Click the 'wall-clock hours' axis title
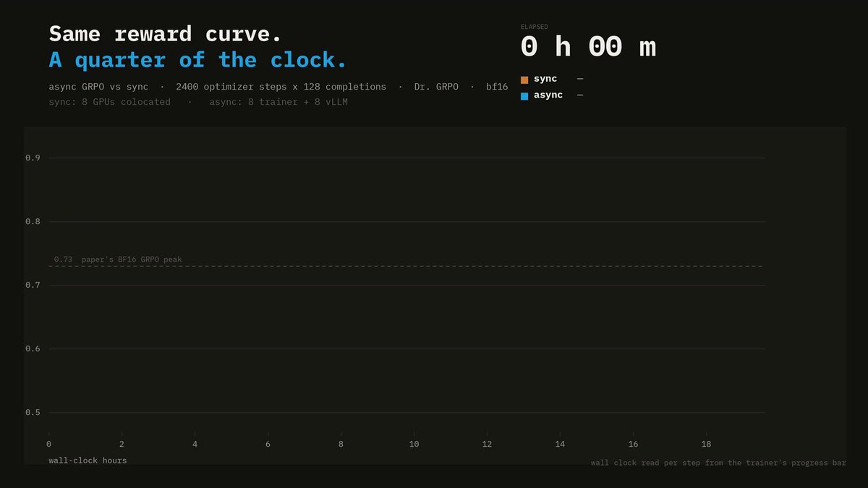The width and height of the screenshot is (868, 488). (88, 461)
